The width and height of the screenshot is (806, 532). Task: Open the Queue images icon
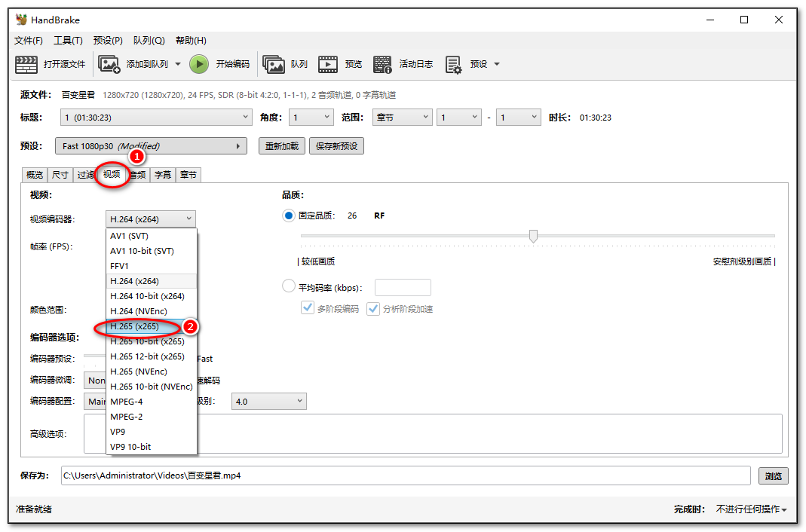click(274, 64)
